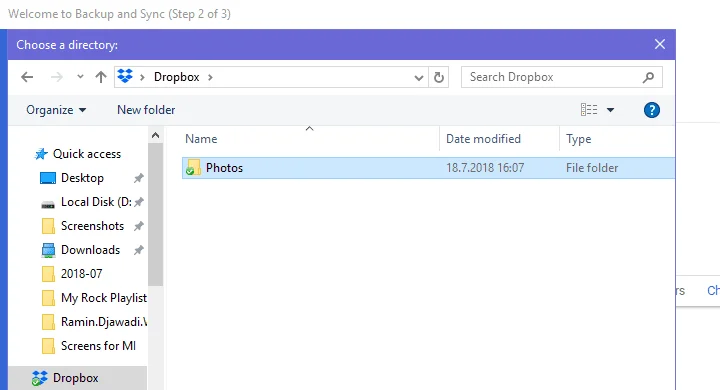The height and width of the screenshot is (390, 720).
Task: Click the Dropbox icon in sidebar
Action: tap(39, 378)
